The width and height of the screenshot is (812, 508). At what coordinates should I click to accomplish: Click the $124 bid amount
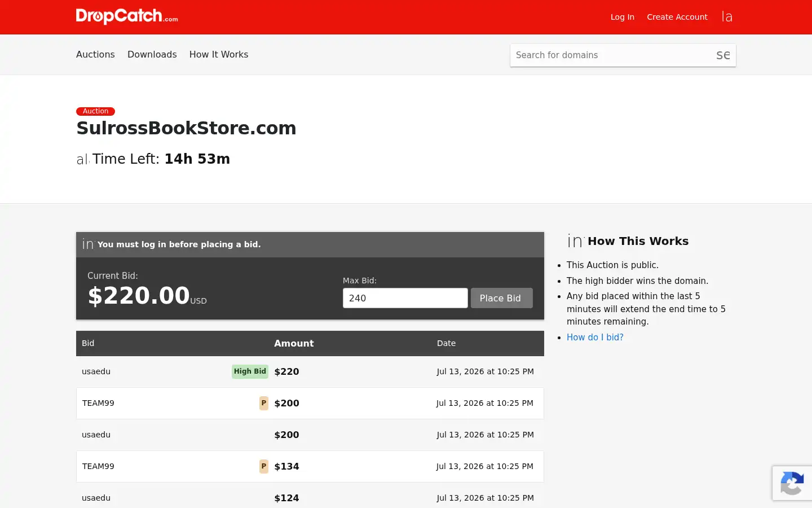[286, 498]
